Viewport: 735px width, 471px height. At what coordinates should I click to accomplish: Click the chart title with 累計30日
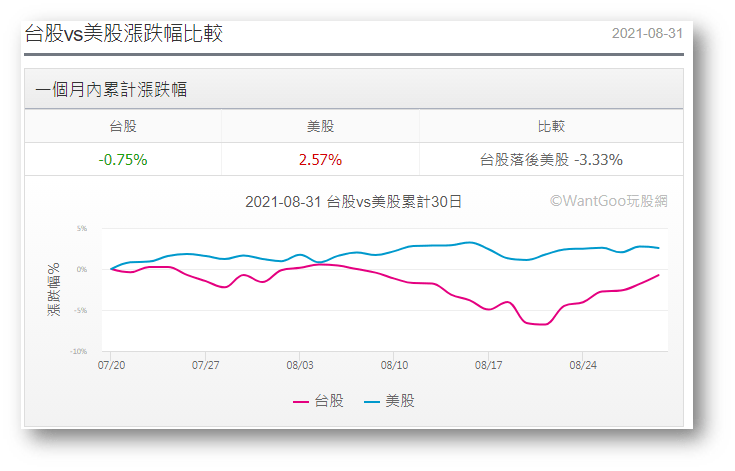[353, 201]
